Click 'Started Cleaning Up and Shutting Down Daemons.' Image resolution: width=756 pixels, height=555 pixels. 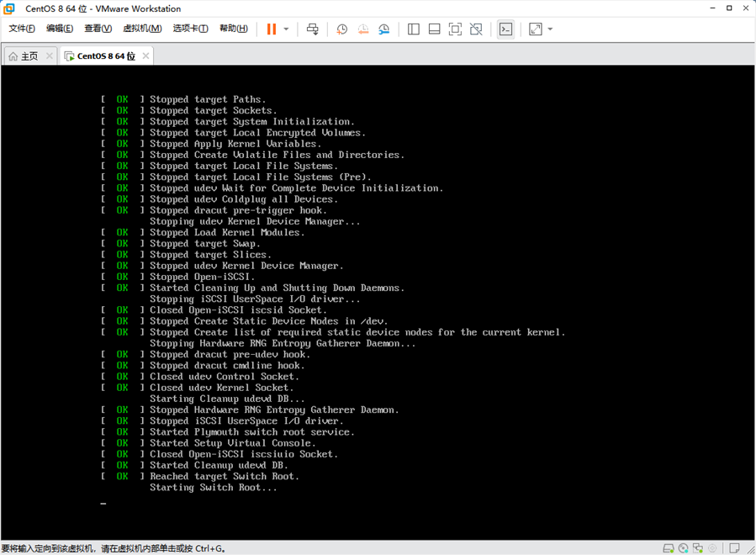(x=253, y=288)
